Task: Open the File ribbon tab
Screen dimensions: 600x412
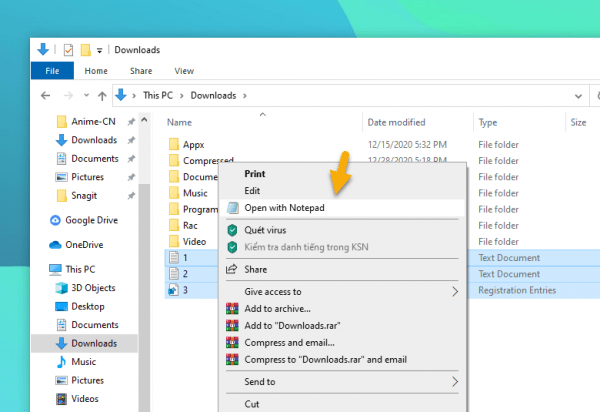Action: (52, 71)
